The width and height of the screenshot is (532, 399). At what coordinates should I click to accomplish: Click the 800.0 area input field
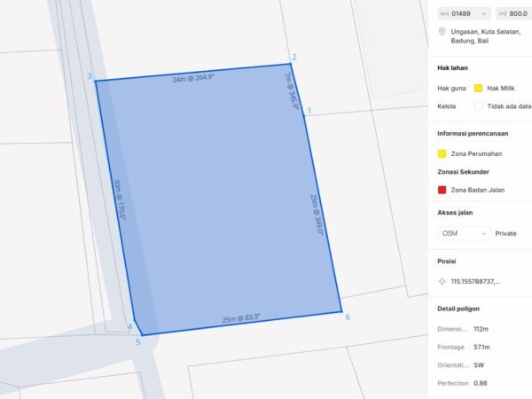tap(512, 13)
